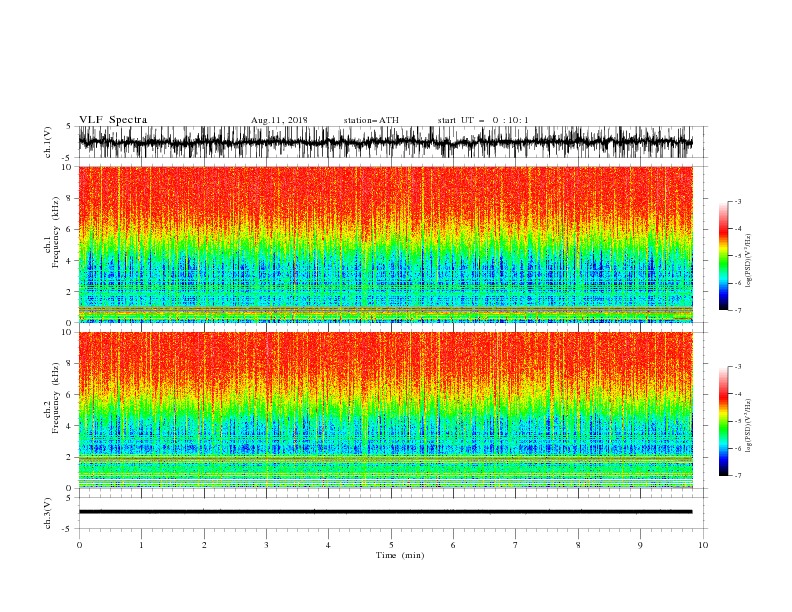The width and height of the screenshot is (792, 612).
Task: Click the ch.2 spectrogram color bar
Action: [x=724, y=421]
